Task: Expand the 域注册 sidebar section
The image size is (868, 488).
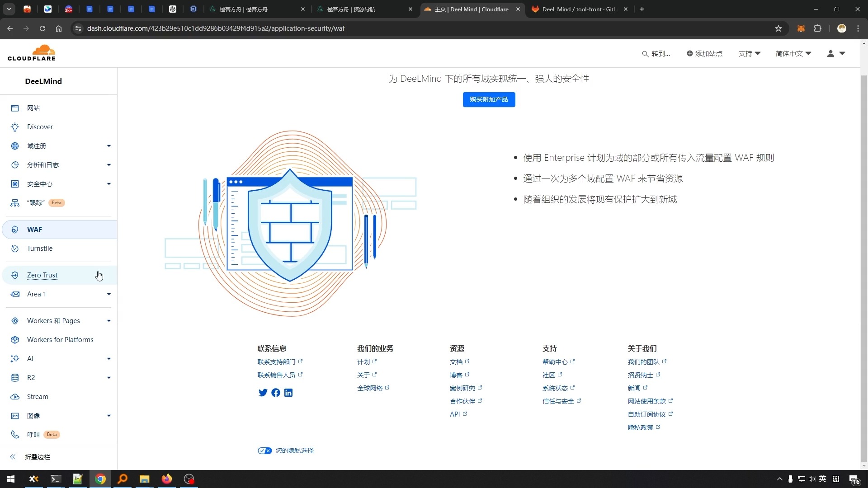Action: pos(108,146)
